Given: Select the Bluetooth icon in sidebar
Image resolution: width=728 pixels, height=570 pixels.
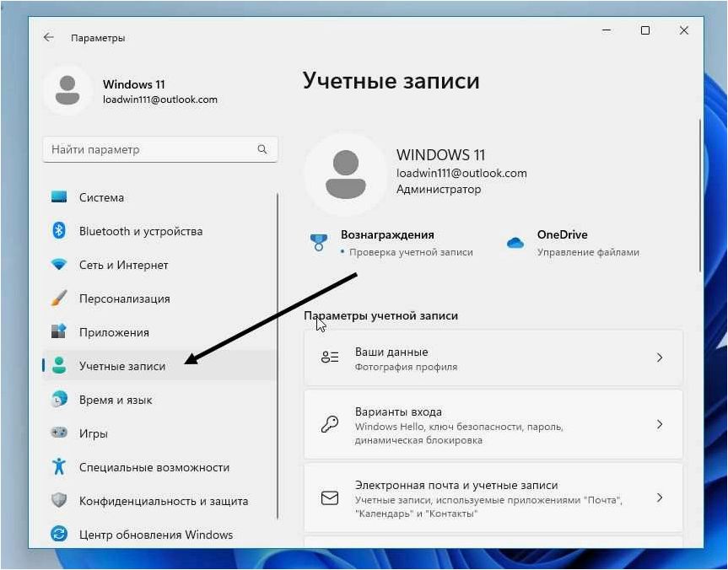Looking at the screenshot, I should 59,231.
